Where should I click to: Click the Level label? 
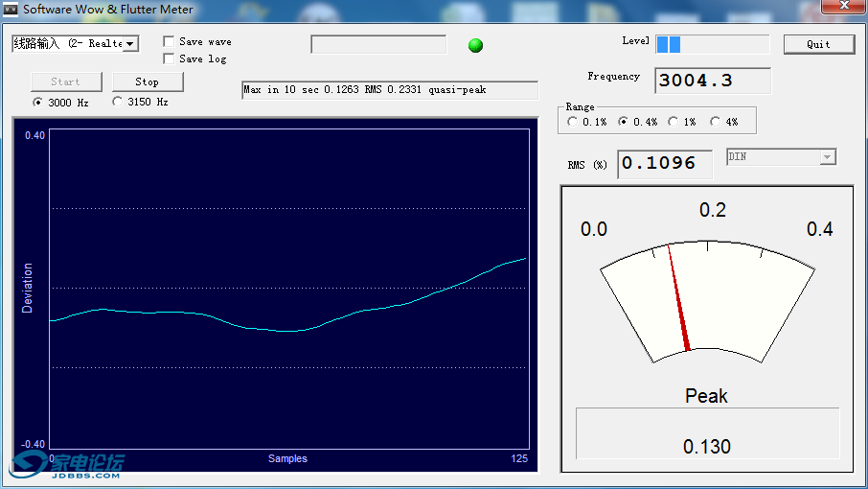coord(635,41)
